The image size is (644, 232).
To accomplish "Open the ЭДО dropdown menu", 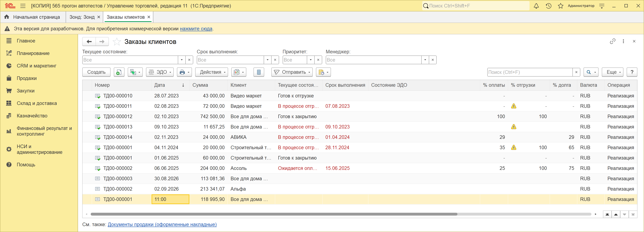I will pyautogui.click(x=160, y=72).
